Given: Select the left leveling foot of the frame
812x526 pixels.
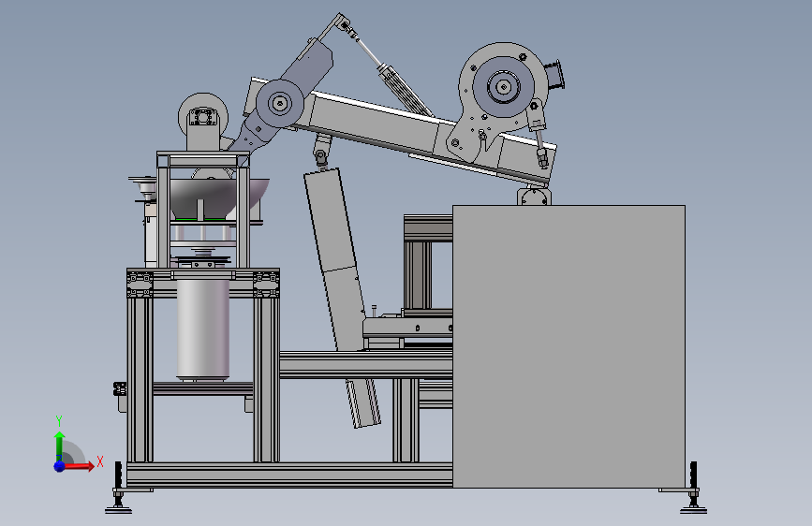Looking at the screenshot, I should tap(119, 500).
